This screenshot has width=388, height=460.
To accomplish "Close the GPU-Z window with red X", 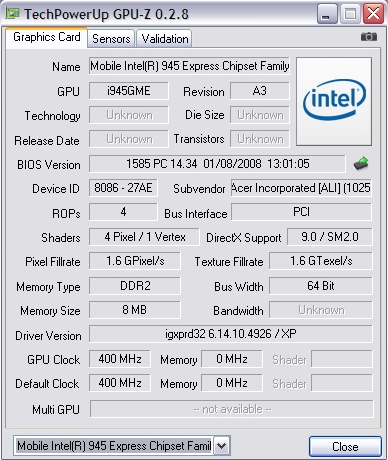I will click(x=373, y=14).
